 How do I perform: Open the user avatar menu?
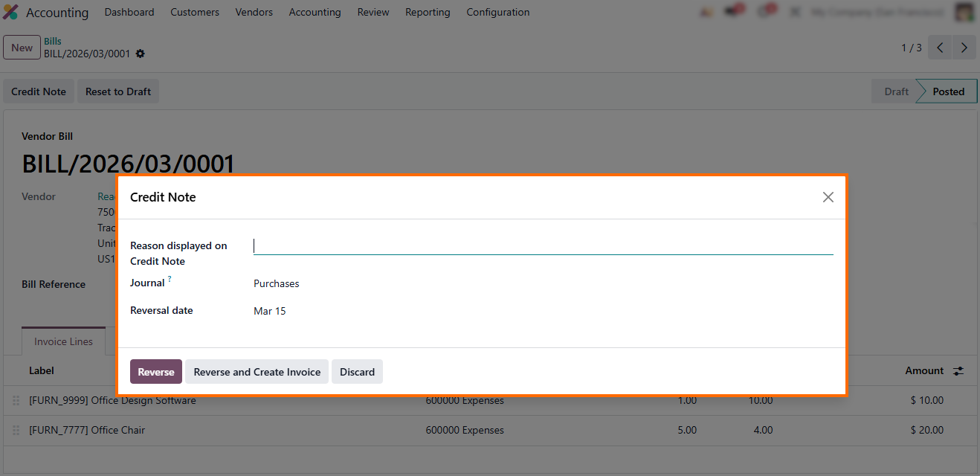pos(964,13)
